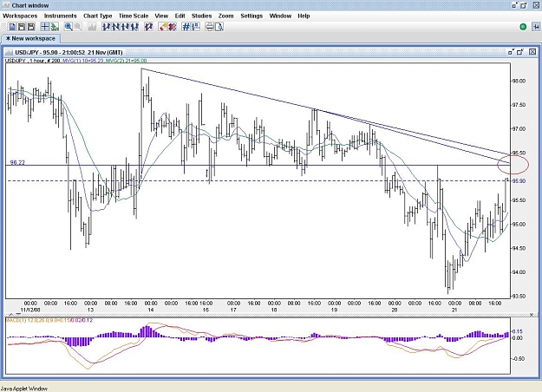Click the green connection status indicator
Image resolution: width=542 pixels, height=392 pixels.
(523, 27)
